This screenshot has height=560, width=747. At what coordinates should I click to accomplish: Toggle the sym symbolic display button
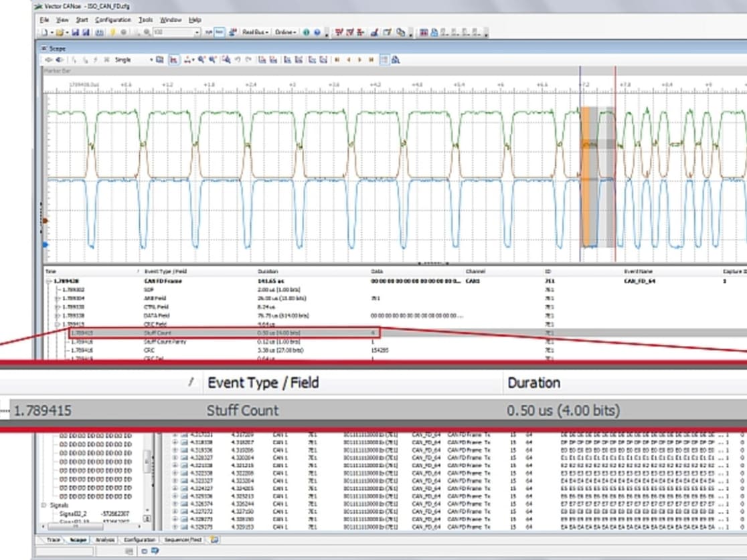pyautogui.click(x=209, y=32)
